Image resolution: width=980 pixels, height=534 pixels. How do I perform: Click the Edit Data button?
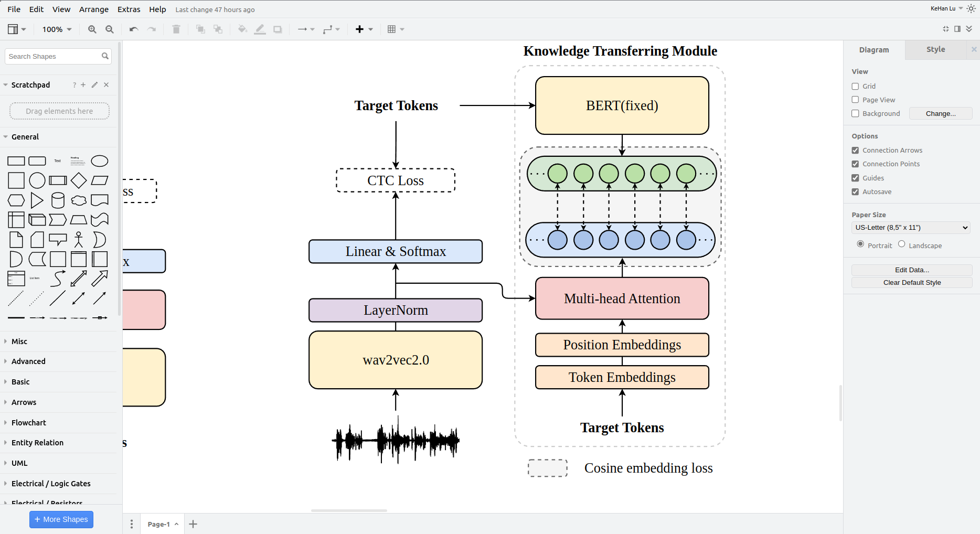pyautogui.click(x=911, y=270)
